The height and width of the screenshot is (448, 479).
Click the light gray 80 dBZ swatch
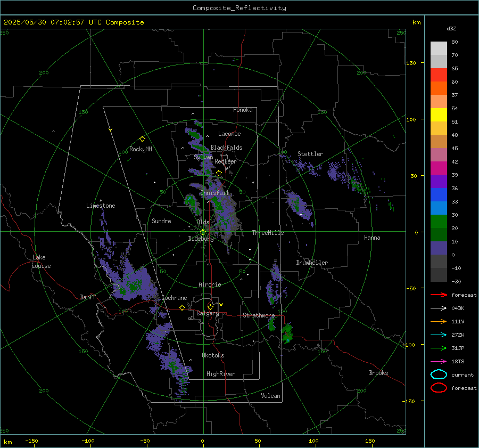pos(439,48)
